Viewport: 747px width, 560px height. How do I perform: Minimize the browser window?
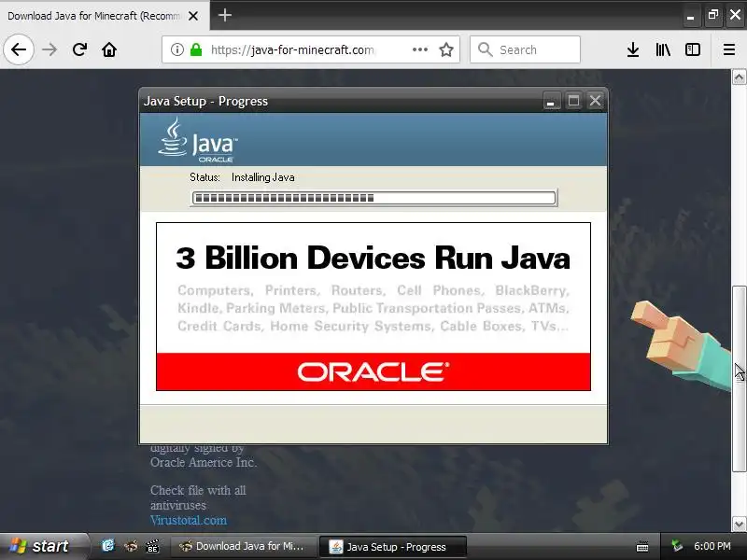690,15
